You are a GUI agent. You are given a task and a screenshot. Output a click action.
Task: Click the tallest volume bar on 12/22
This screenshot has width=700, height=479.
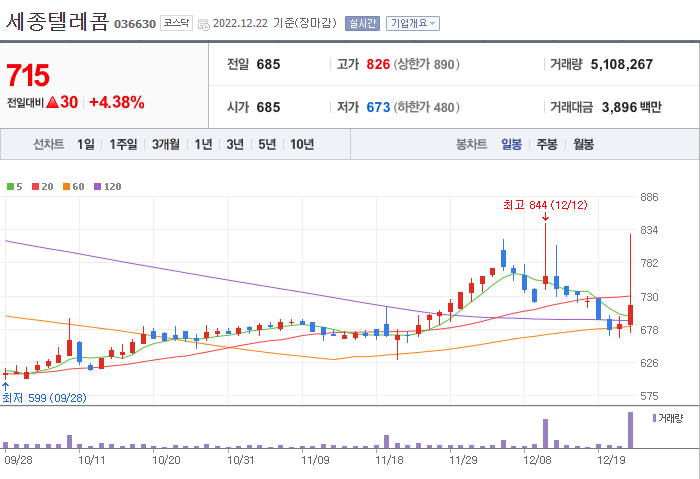[630, 430]
